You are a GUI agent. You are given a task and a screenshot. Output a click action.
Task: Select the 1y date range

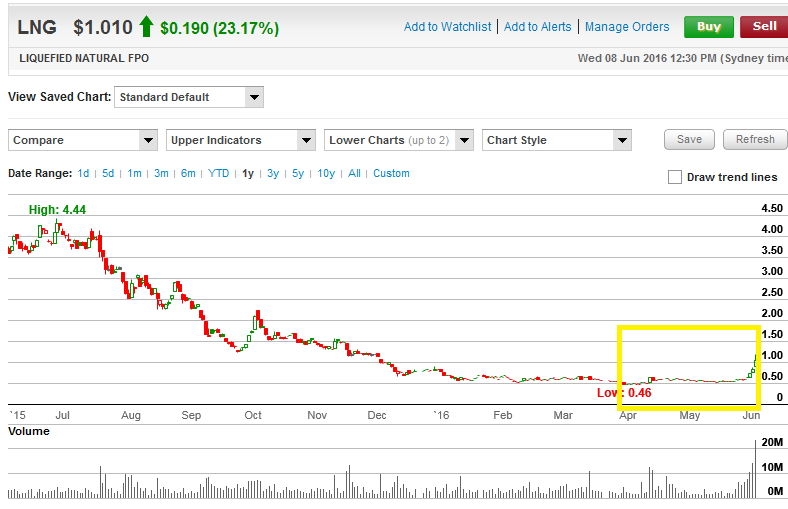pyautogui.click(x=248, y=173)
